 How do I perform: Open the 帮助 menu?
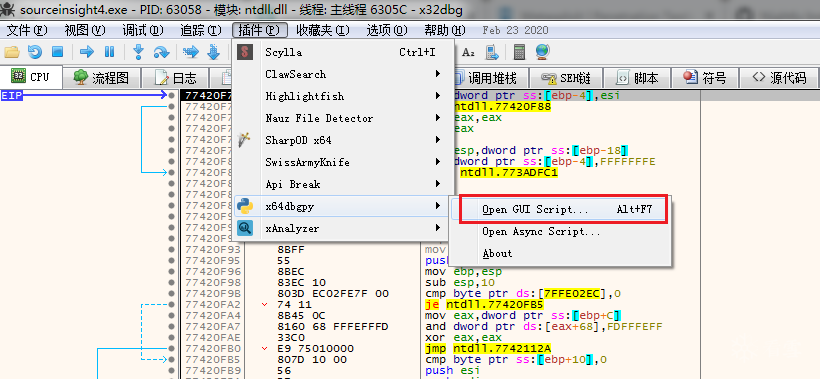445,30
